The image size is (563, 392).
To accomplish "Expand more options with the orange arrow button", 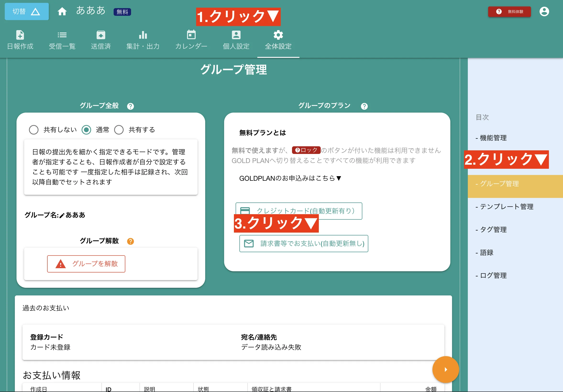I will tap(446, 370).
